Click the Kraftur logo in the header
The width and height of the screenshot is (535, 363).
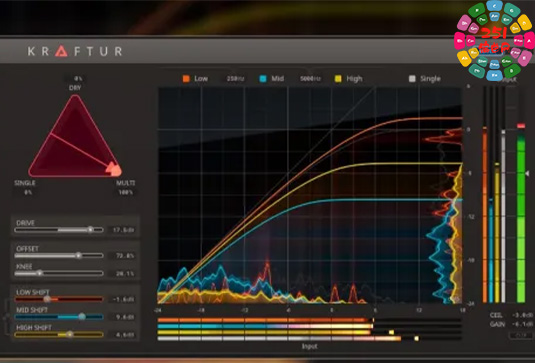(75, 51)
